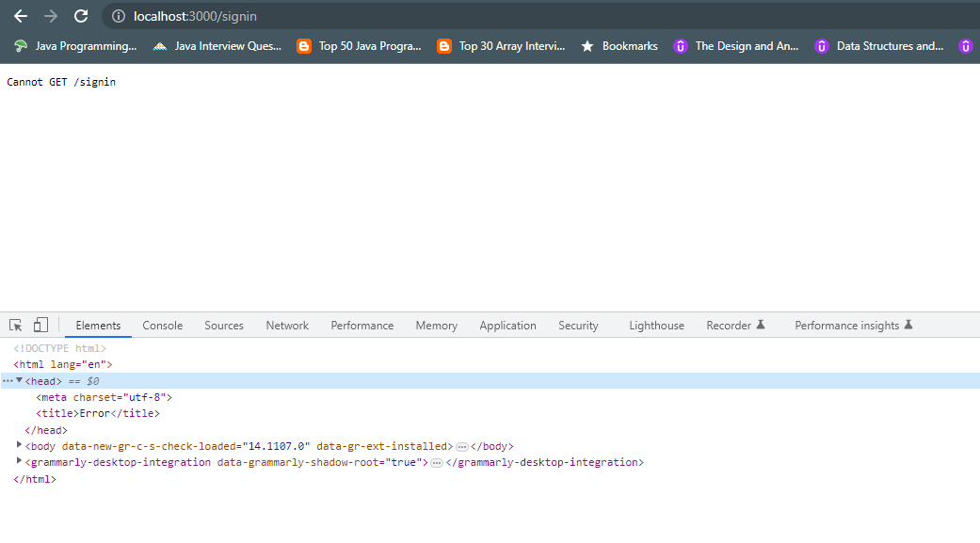The height and width of the screenshot is (543, 980).
Task: Reload the localhost signin page
Action: [x=81, y=16]
